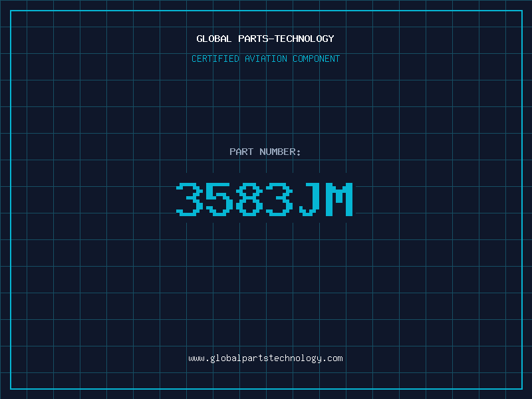
Task: Select the CERTIFIED AVIATION COMPONENT subtitle
Action: [x=265, y=59]
